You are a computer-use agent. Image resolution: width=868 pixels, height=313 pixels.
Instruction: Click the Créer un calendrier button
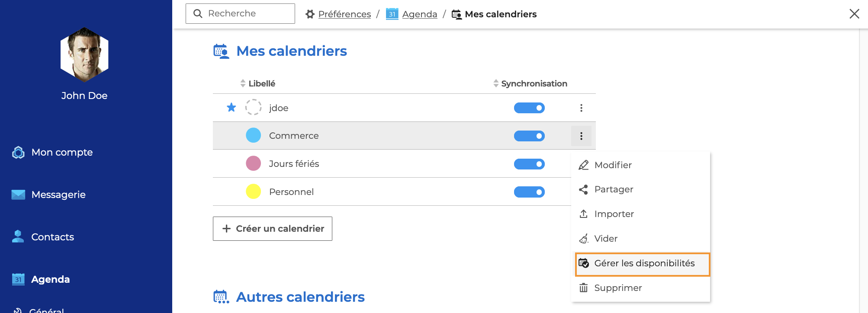coord(273,229)
